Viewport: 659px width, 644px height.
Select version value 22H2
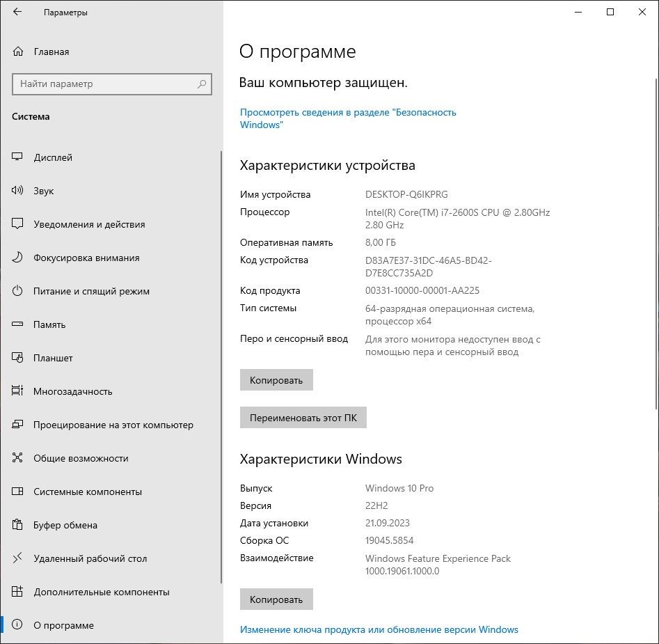tap(376, 505)
